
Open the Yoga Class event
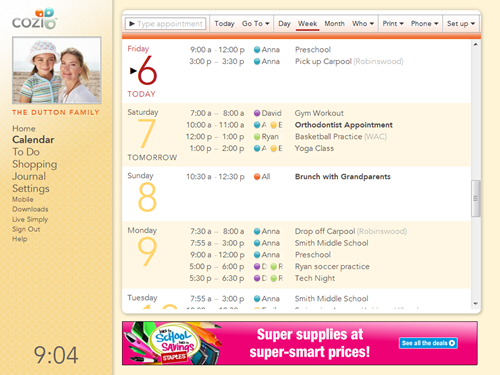[314, 148]
